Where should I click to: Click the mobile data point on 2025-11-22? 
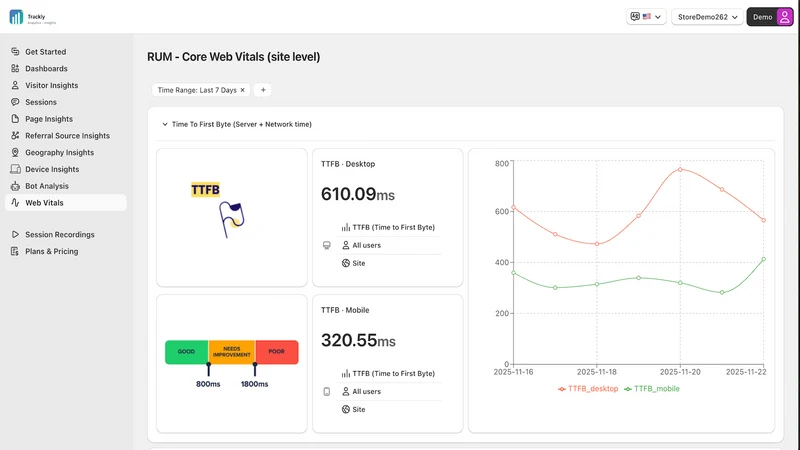(764, 259)
